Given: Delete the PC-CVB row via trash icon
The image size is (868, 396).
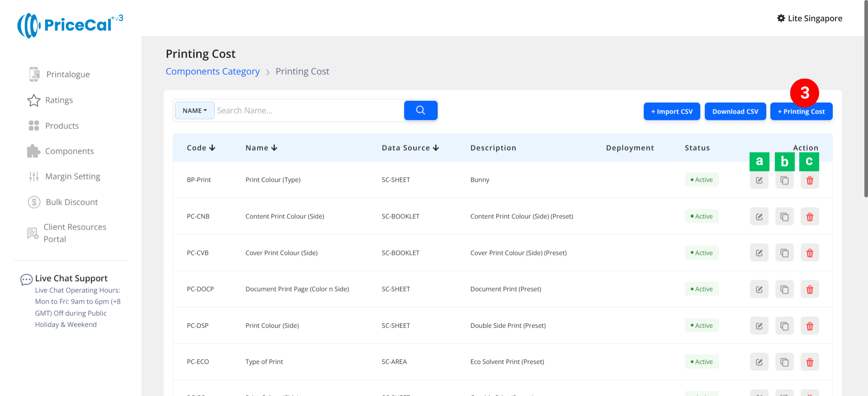Looking at the screenshot, I should click(810, 253).
